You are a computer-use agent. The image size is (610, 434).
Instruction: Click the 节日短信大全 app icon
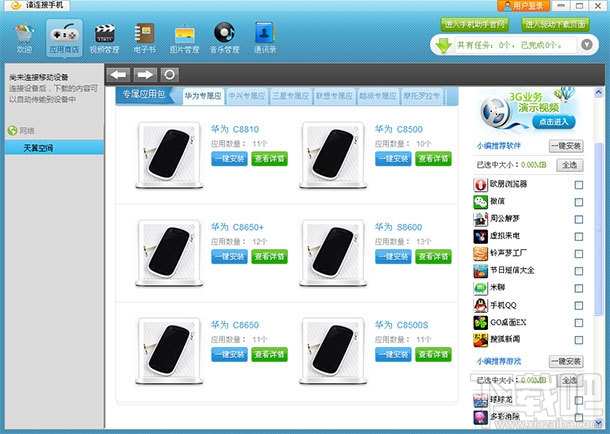(480, 271)
